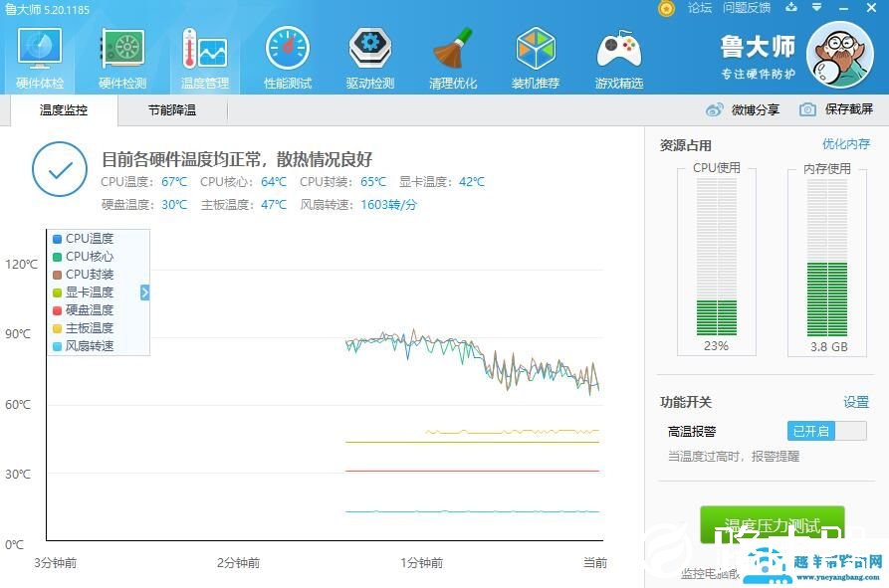This screenshot has height=588, width=889.
Task: Click the CPU封装 65℃ value
Action: click(x=373, y=182)
